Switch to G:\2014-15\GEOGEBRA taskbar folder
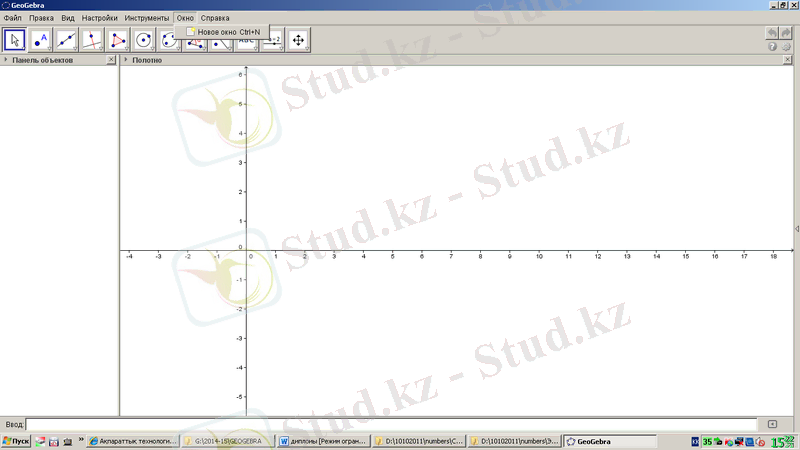Viewport: 800px width, 450px height. click(x=228, y=441)
